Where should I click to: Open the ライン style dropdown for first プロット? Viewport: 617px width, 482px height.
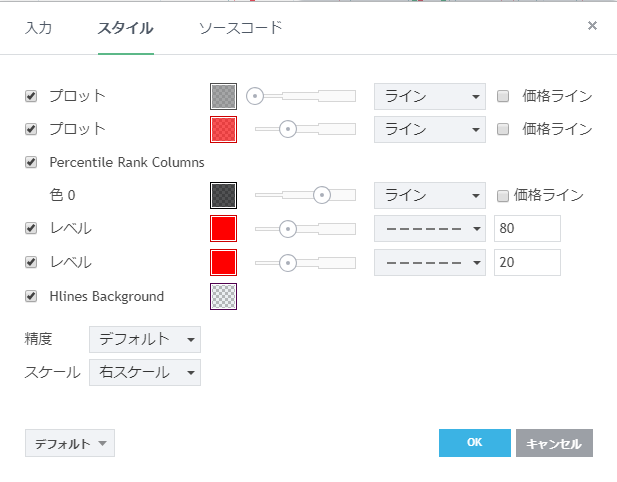(x=429, y=96)
